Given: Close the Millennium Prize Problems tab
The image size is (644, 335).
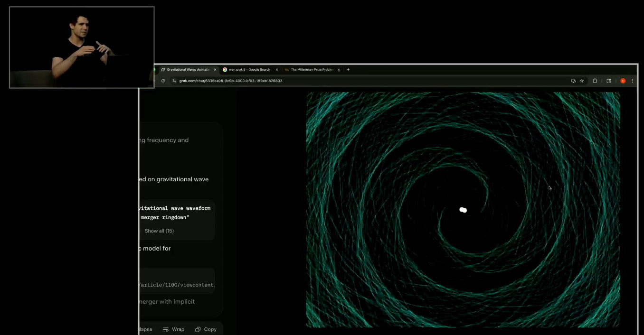Looking at the screenshot, I should tap(339, 69).
